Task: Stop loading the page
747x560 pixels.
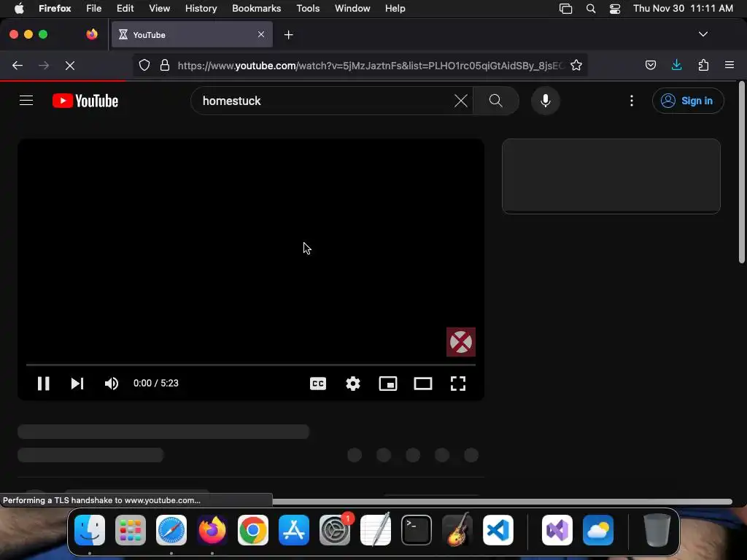Action: pyautogui.click(x=70, y=65)
